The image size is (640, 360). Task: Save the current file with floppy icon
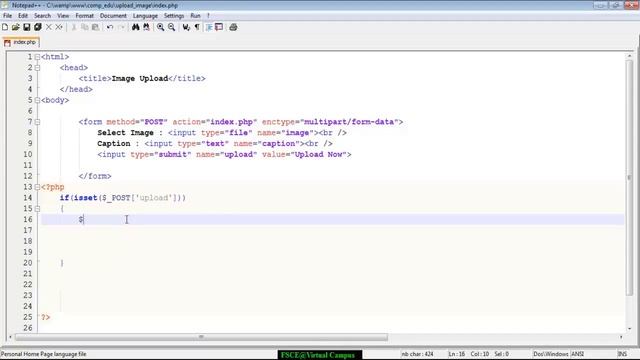[x=27, y=27]
